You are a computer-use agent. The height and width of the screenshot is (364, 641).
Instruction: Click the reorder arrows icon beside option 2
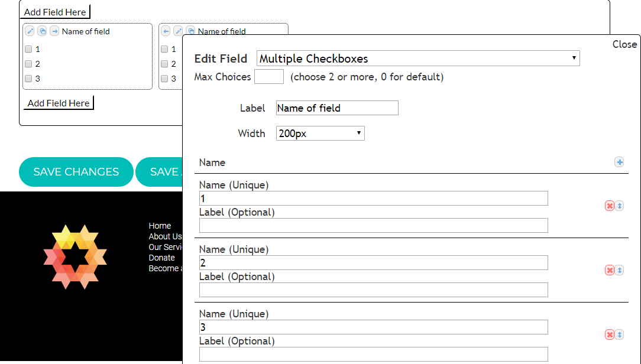pos(619,270)
